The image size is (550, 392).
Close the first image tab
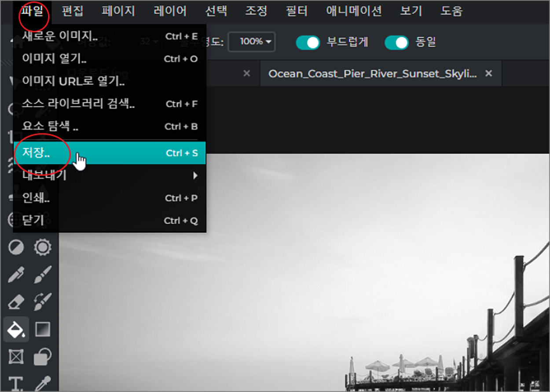pos(246,73)
